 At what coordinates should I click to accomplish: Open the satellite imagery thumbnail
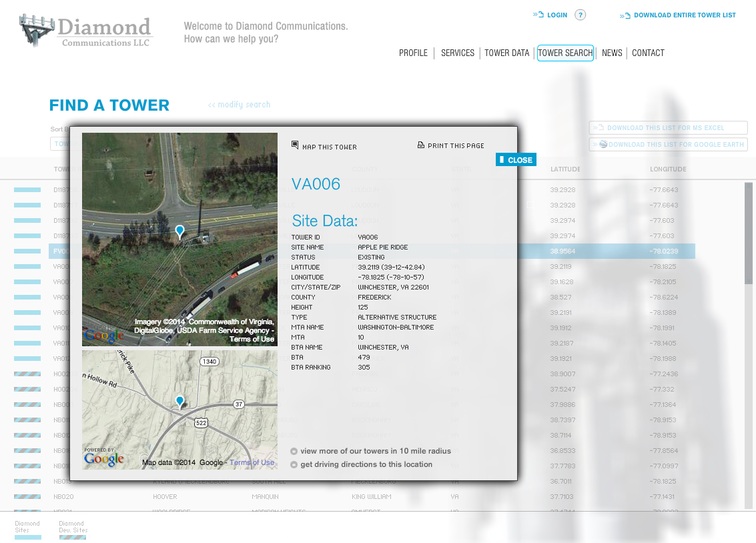(x=180, y=239)
